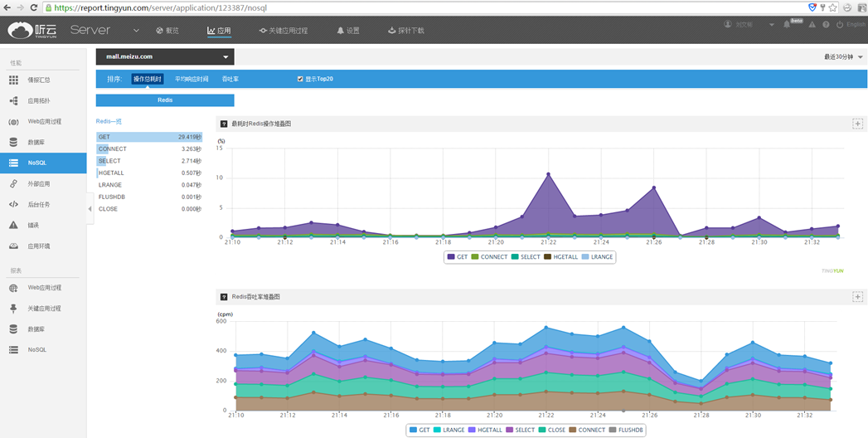Open the mall.meizu.com application dropdown
The height and width of the screenshot is (438, 868).
tap(165, 56)
